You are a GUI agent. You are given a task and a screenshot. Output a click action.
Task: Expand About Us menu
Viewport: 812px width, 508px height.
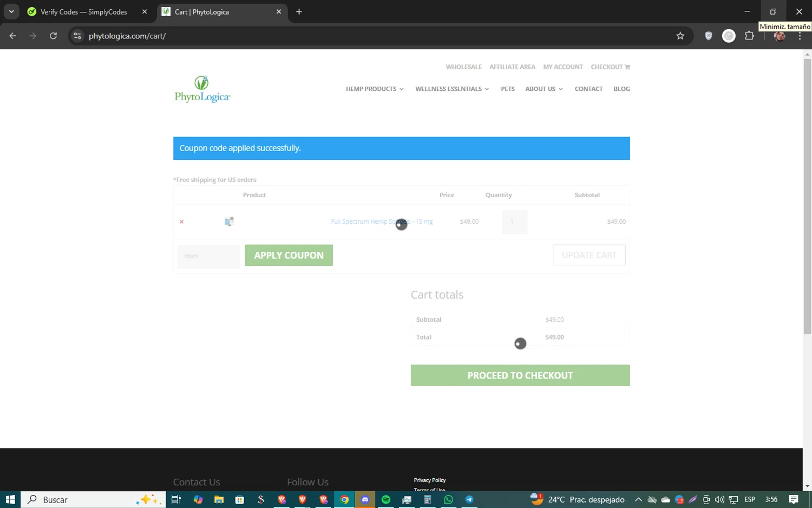(x=544, y=89)
